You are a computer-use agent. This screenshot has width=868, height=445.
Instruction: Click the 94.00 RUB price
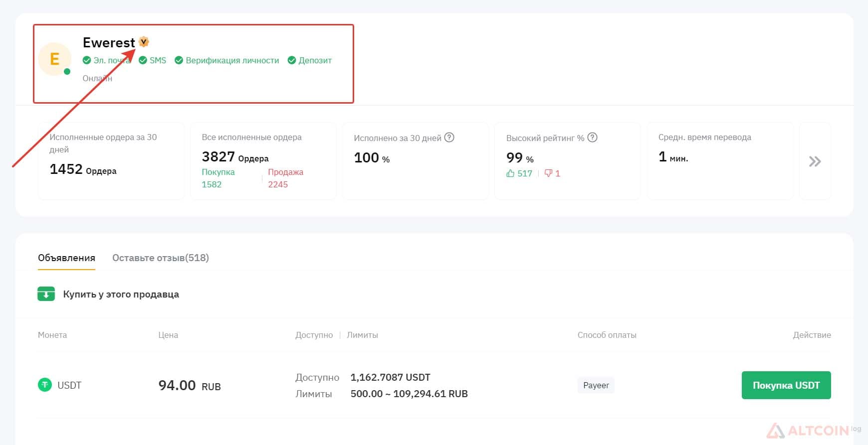click(x=190, y=385)
